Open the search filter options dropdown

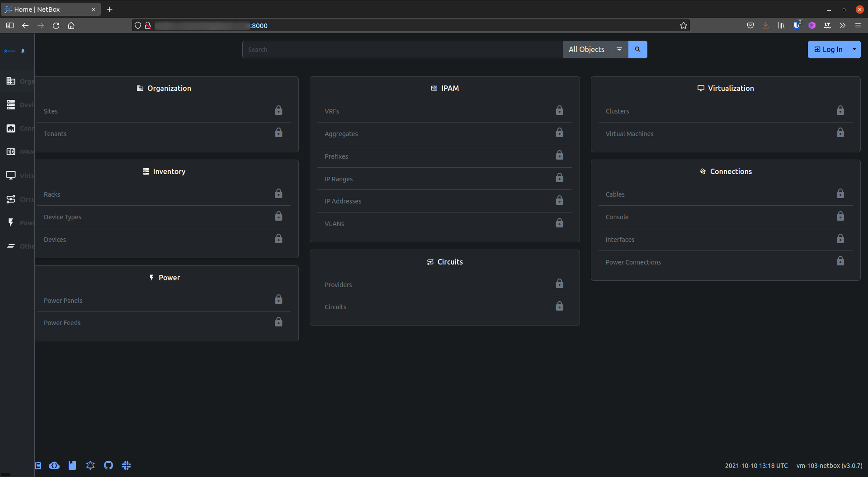tap(619, 49)
